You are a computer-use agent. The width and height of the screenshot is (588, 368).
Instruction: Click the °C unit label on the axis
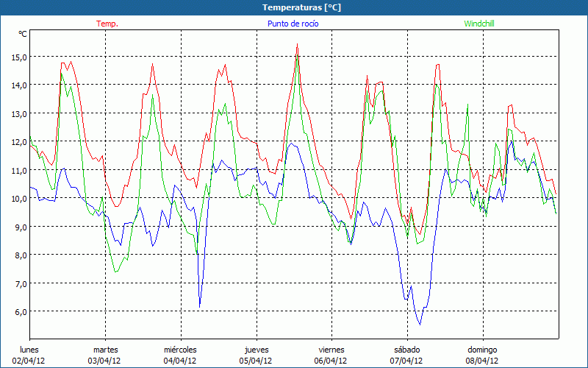click(23, 34)
